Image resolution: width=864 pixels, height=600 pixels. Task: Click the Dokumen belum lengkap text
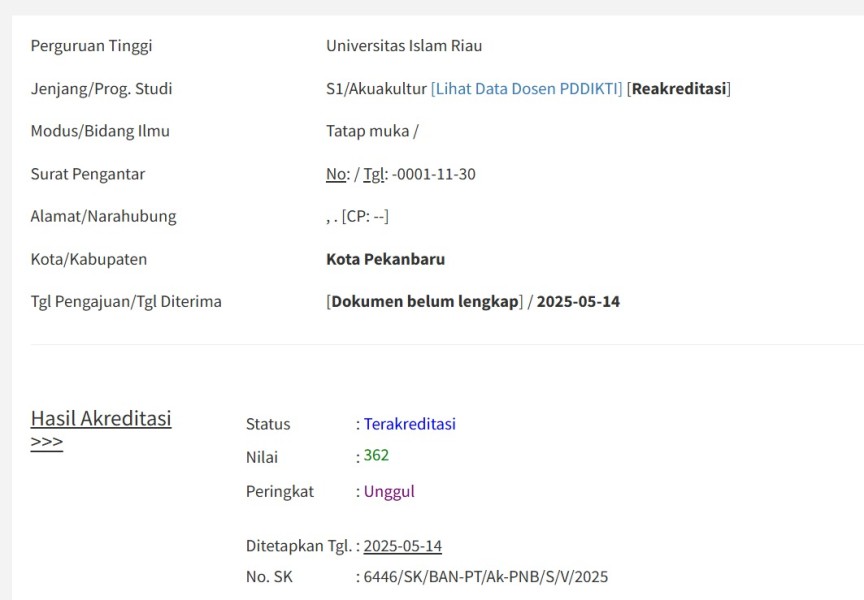tap(425, 302)
